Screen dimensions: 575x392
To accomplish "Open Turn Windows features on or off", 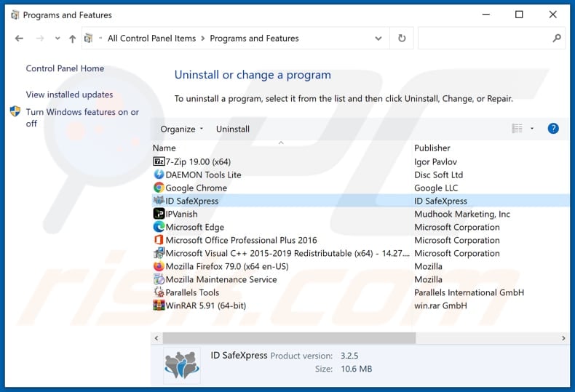I will tap(82, 118).
